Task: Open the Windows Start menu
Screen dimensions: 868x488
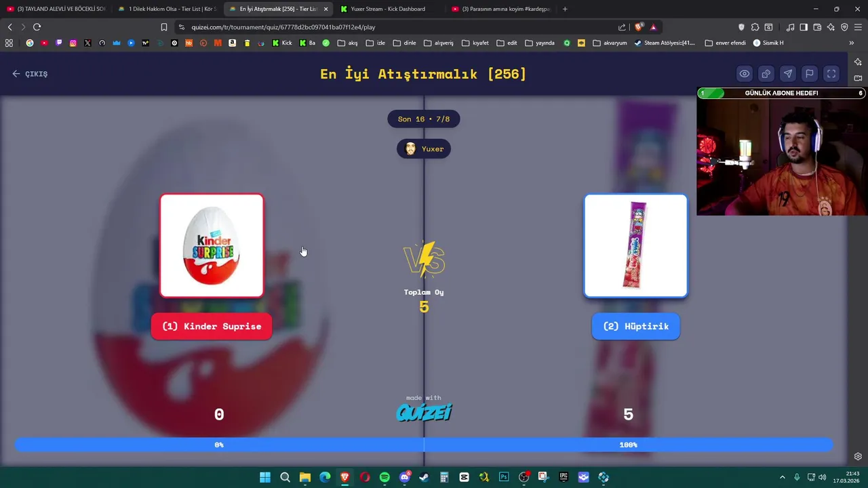Action: [265, 477]
